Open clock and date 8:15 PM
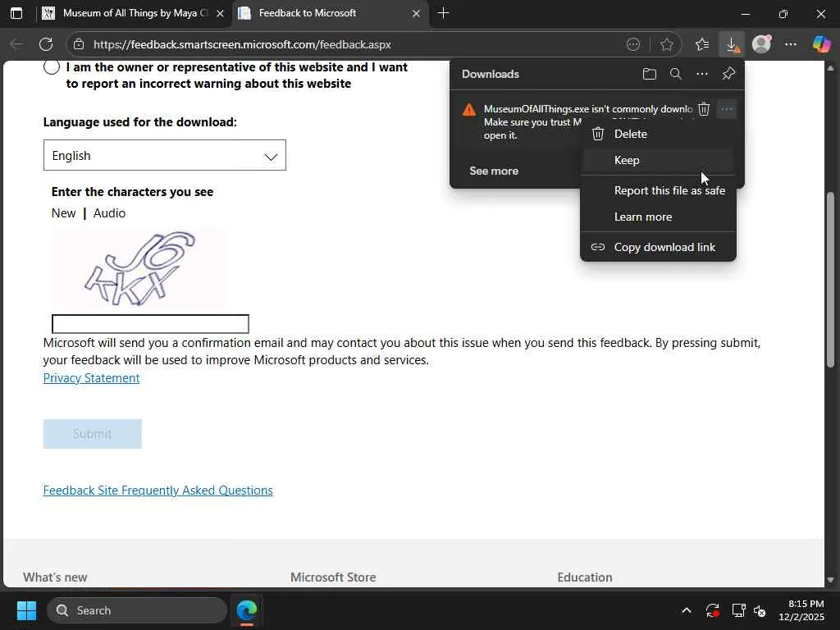Screen dimensions: 840x630 point(801,610)
